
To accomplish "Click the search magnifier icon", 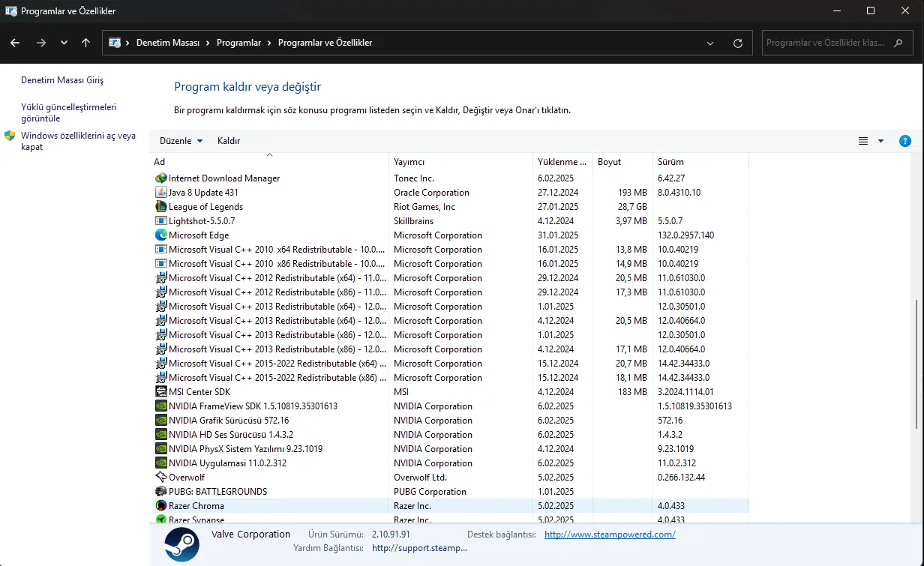I will coord(899,43).
